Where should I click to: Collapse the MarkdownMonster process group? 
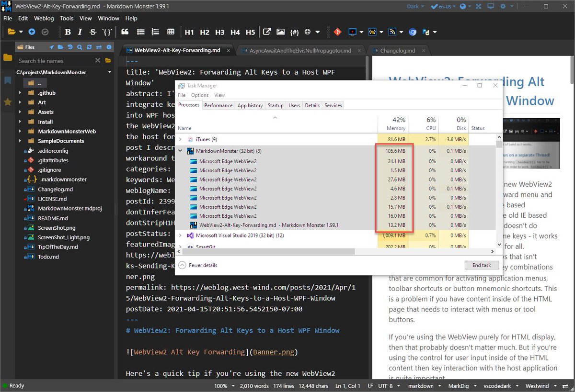[181, 151]
